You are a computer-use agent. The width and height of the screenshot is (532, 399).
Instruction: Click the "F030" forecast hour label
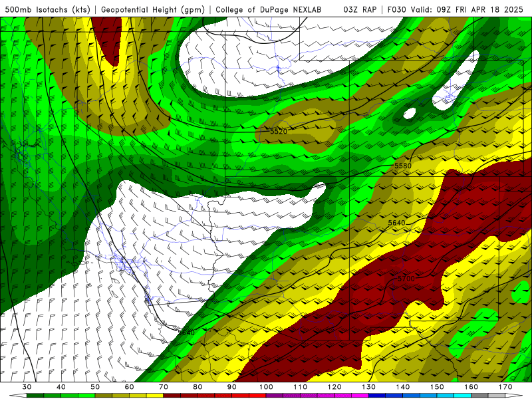(x=396, y=9)
